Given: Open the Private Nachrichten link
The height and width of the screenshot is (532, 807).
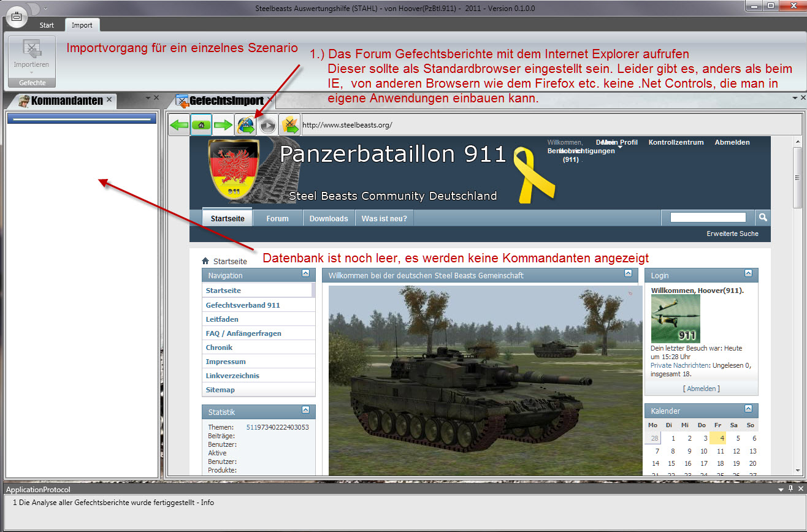Looking at the screenshot, I should pos(679,365).
